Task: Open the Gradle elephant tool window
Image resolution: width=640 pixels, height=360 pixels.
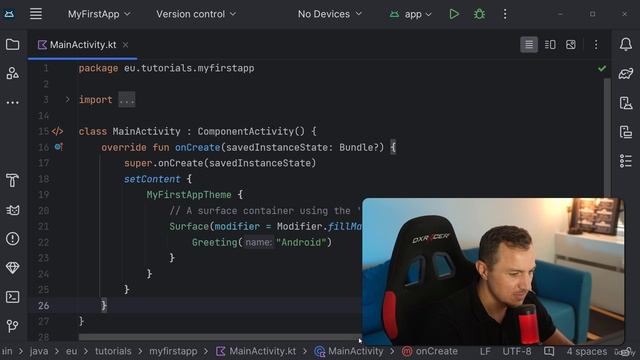Action: [x=626, y=73]
